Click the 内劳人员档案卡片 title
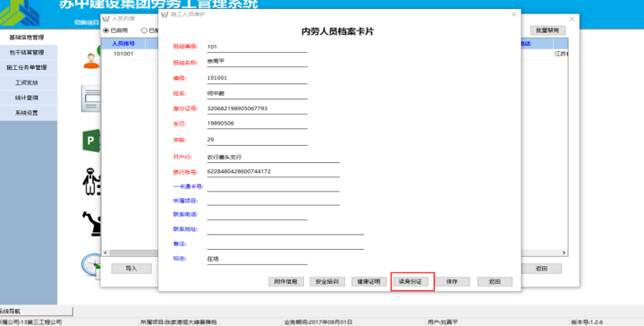644x326 pixels. click(337, 31)
